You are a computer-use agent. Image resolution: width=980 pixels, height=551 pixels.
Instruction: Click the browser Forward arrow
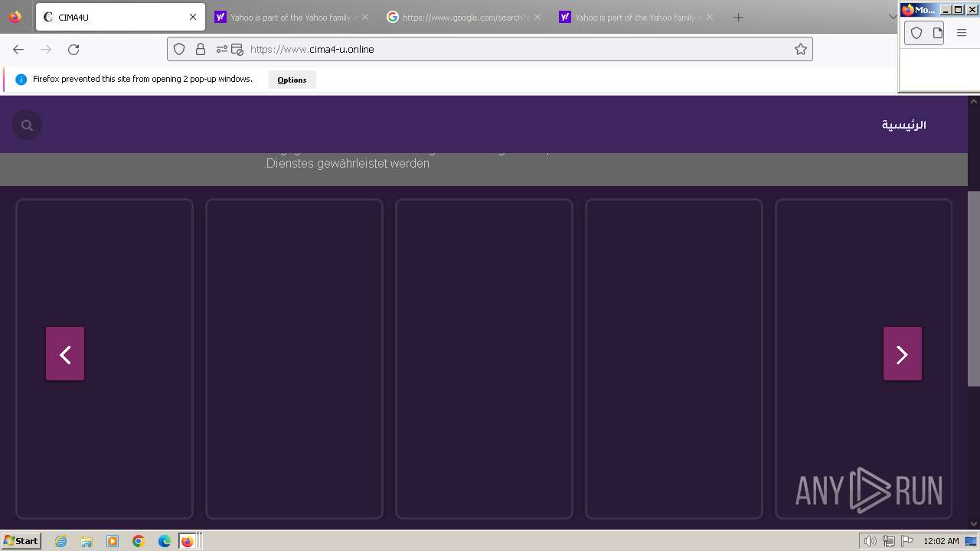46,49
